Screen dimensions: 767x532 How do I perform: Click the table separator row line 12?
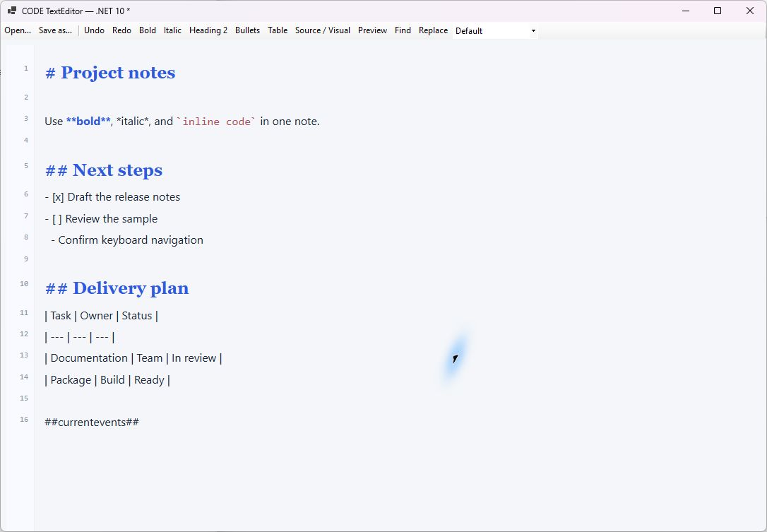tap(80, 337)
